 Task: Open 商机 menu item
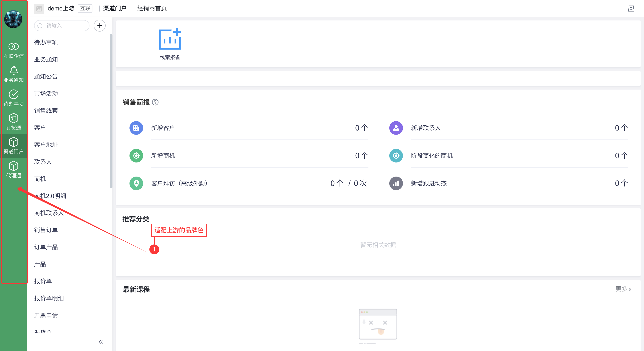click(40, 179)
